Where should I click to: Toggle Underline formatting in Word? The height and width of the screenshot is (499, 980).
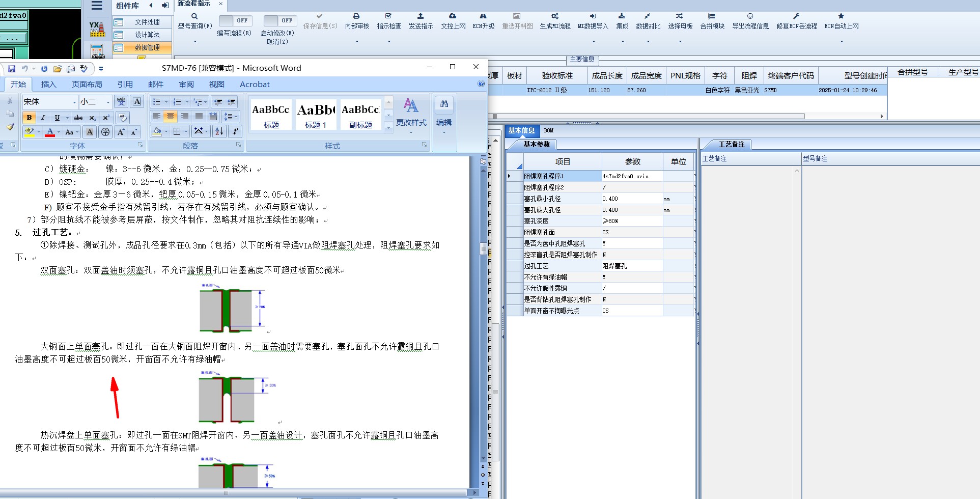tap(57, 118)
